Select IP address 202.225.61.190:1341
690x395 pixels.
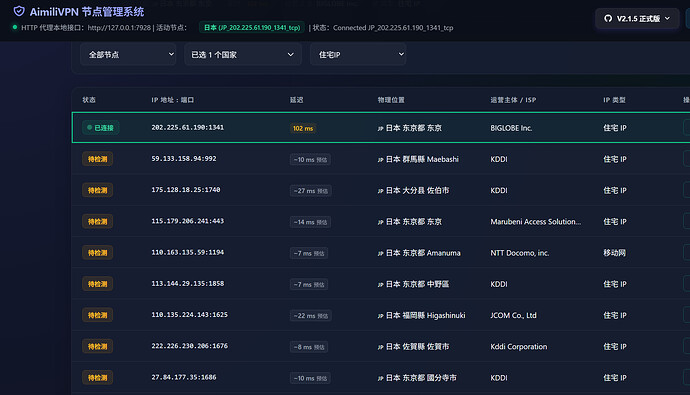187,128
